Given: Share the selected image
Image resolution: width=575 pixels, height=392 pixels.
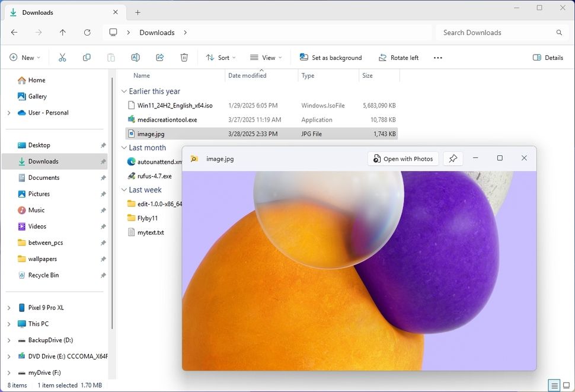Looking at the screenshot, I should pyautogui.click(x=159, y=58).
